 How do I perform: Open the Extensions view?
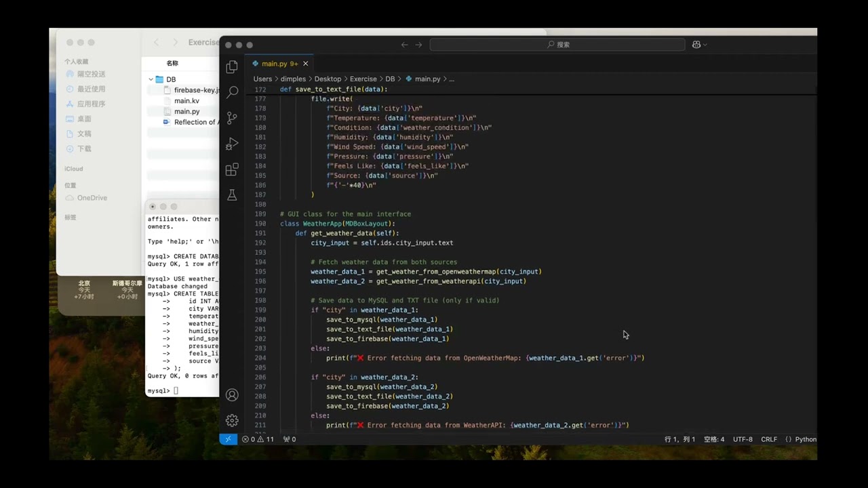point(232,169)
